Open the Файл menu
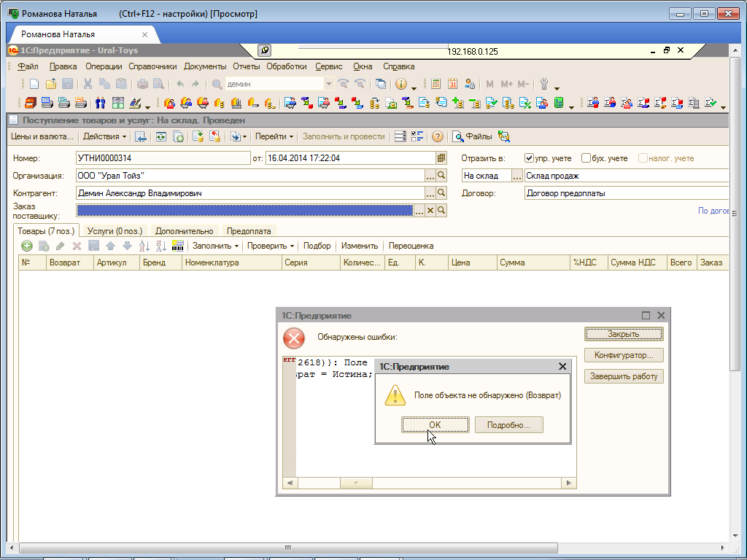Screen dimensions: 747x560 (28, 66)
